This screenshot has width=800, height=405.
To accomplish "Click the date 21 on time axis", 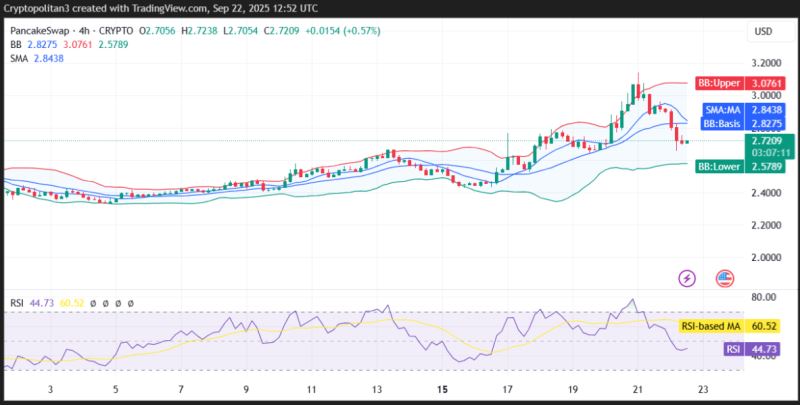I will 637,390.
